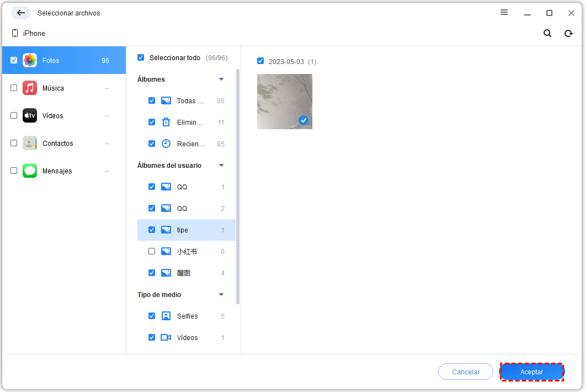
Task: Click the back arrow button
Action: pyautogui.click(x=21, y=13)
